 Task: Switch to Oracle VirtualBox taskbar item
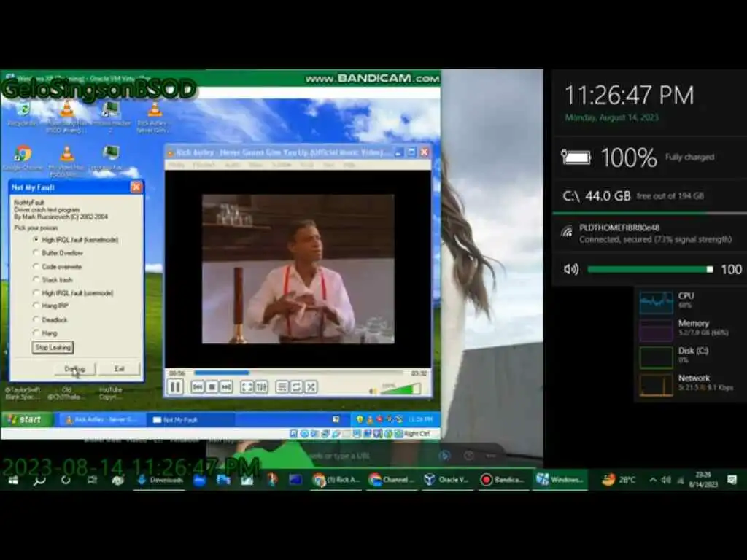447,480
